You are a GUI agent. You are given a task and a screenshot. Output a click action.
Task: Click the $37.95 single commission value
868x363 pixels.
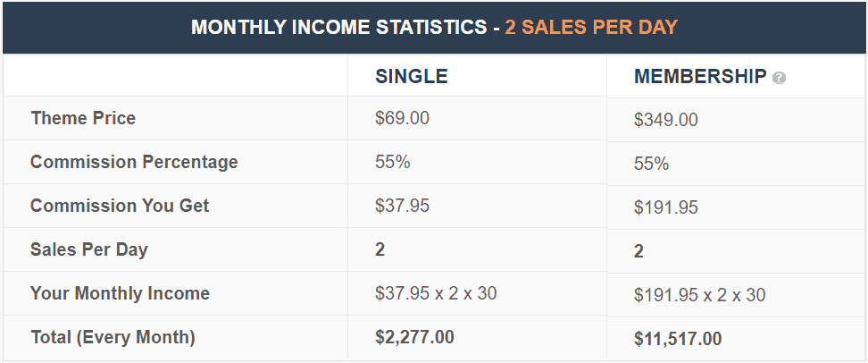pyautogui.click(x=403, y=206)
